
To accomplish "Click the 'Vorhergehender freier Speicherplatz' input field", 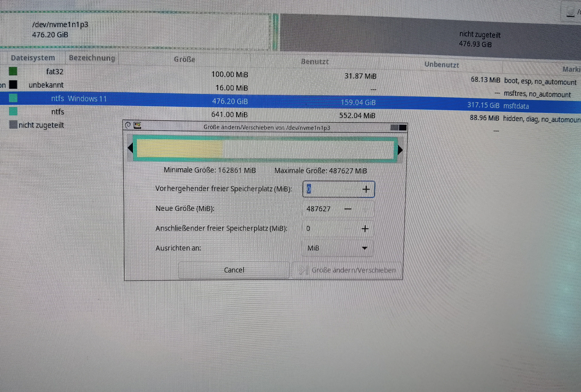I will [x=330, y=189].
